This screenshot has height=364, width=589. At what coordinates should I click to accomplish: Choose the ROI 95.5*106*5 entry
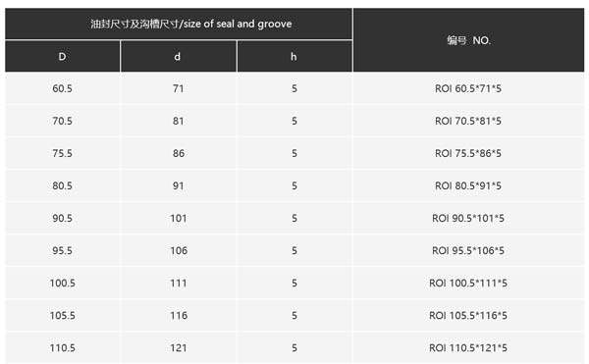[x=468, y=250]
